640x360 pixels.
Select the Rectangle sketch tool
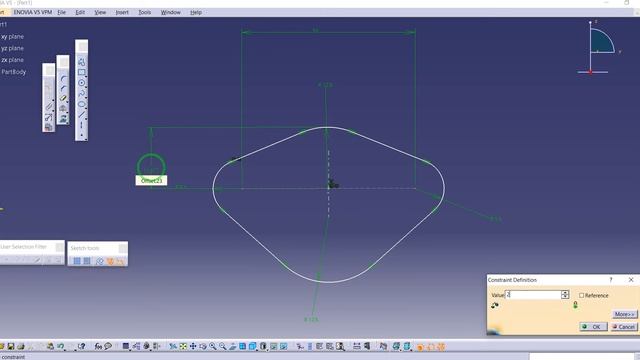[x=81, y=72]
